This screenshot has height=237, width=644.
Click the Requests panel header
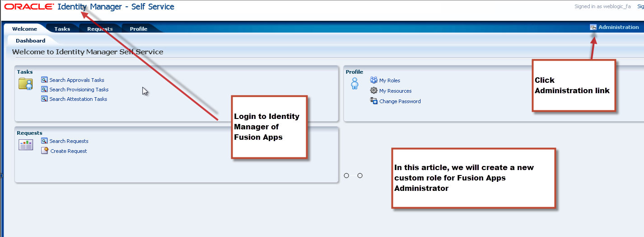point(29,133)
